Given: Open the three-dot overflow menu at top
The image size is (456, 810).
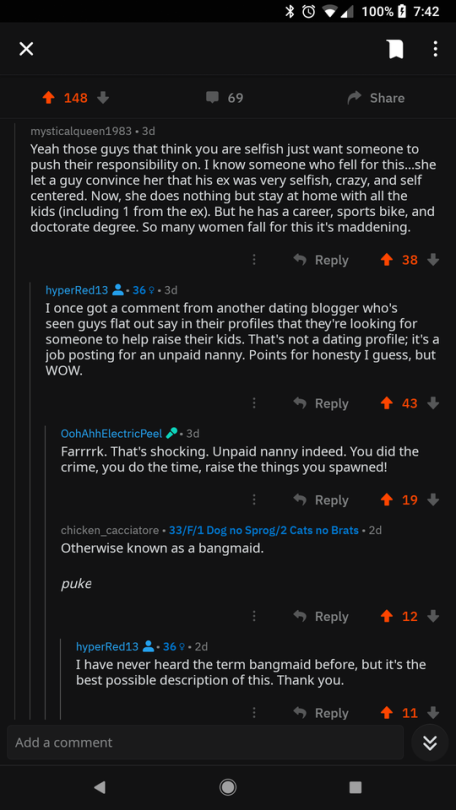Looking at the screenshot, I should point(435,49).
